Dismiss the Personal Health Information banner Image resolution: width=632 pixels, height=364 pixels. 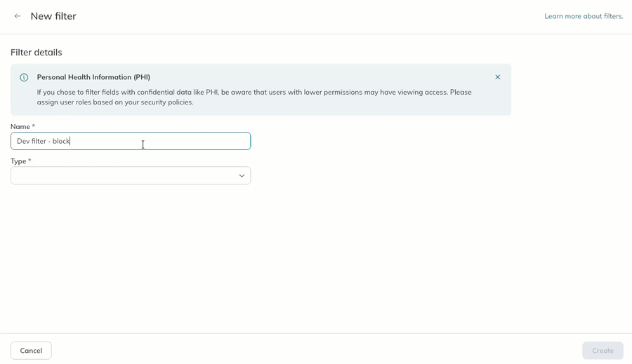click(x=498, y=77)
